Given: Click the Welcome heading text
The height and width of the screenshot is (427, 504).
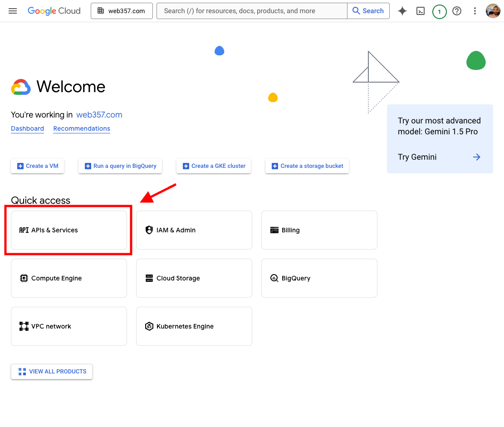Looking at the screenshot, I should (71, 87).
